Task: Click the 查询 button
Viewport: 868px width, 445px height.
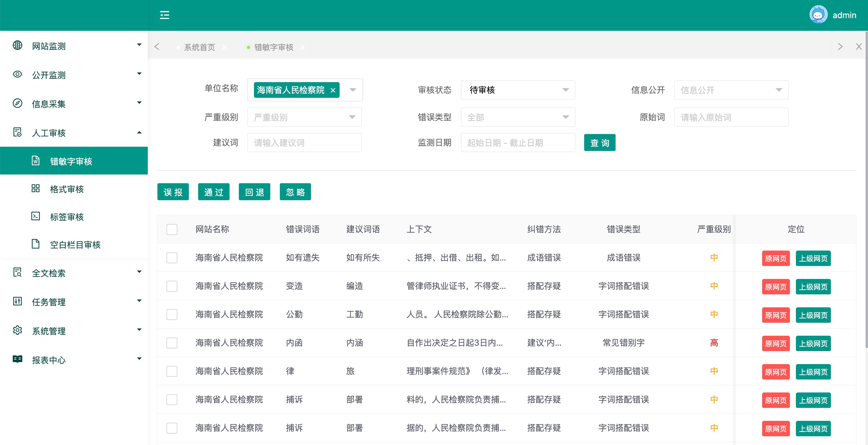Action: [x=600, y=143]
